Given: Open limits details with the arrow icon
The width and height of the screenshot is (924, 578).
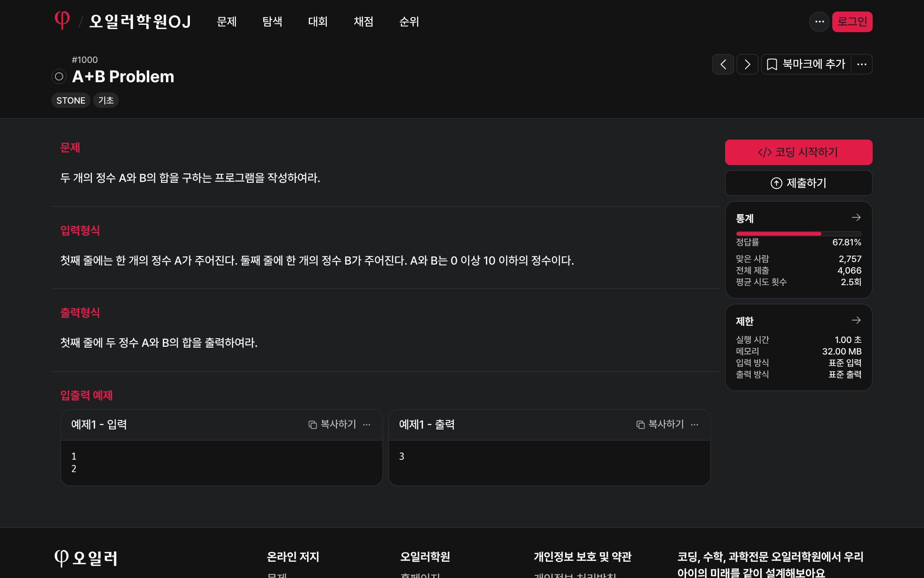Looking at the screenshot, I should [x=856, y=320].
